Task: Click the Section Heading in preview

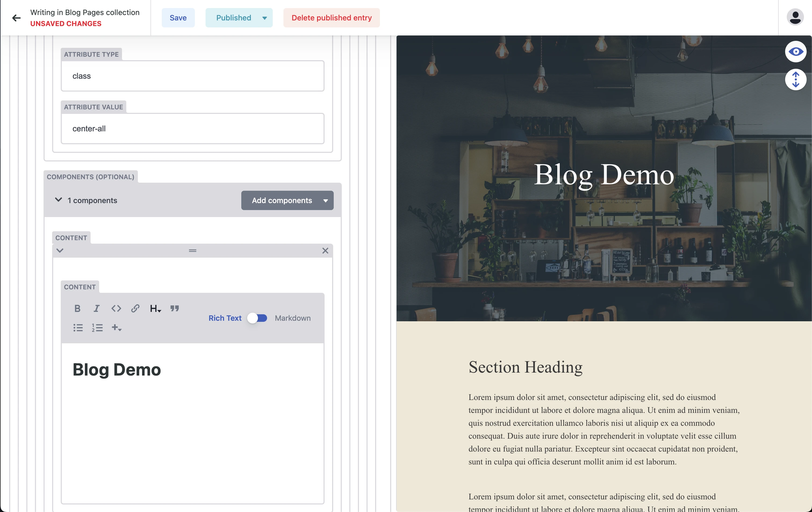Action: [525, 367]
